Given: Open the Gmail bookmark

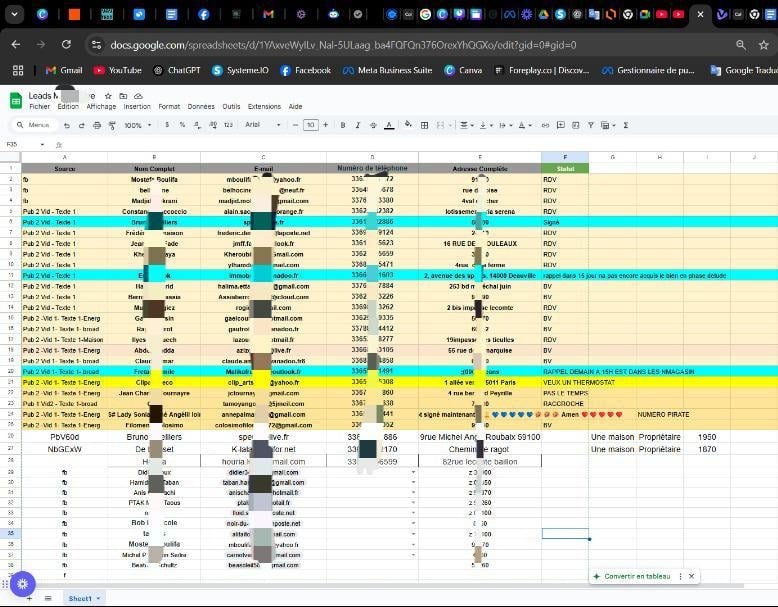Looking at the screenshot, I should tap(64, 70).
